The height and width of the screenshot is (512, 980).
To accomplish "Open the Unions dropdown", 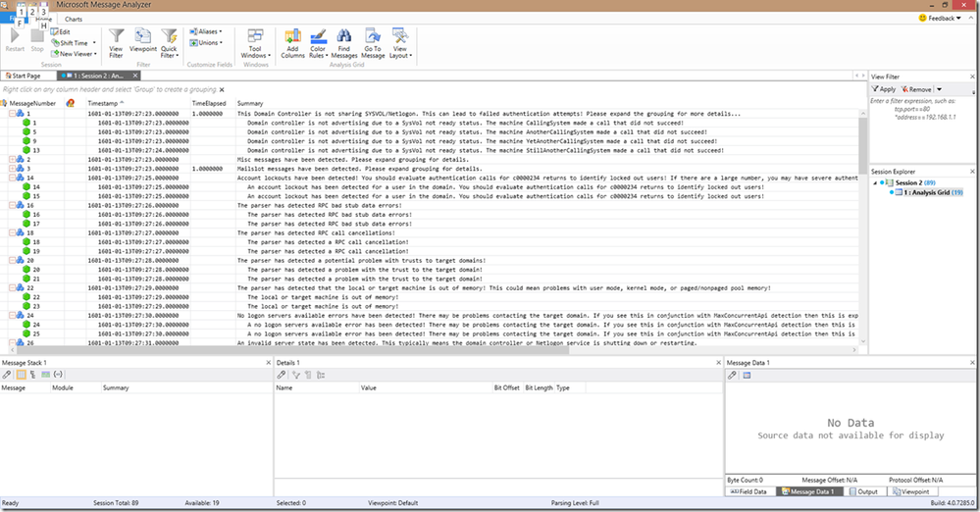I will pyautogui.click(x=206, y=42).
